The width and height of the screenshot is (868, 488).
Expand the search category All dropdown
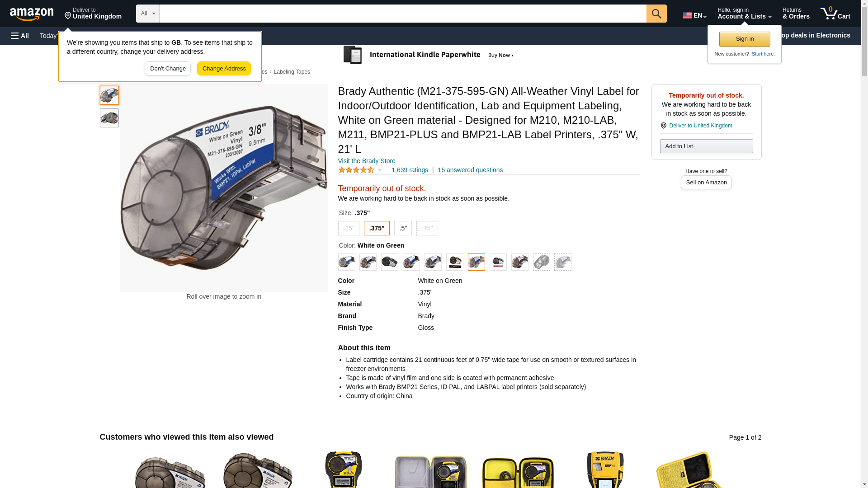pyautogui.click(x=148, y=14)
